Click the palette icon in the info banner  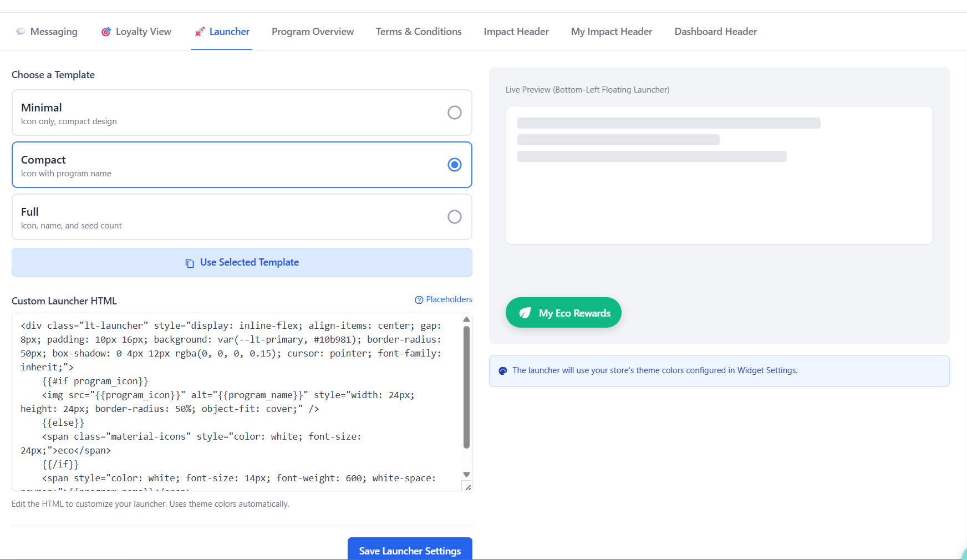(x=503, y=371)
